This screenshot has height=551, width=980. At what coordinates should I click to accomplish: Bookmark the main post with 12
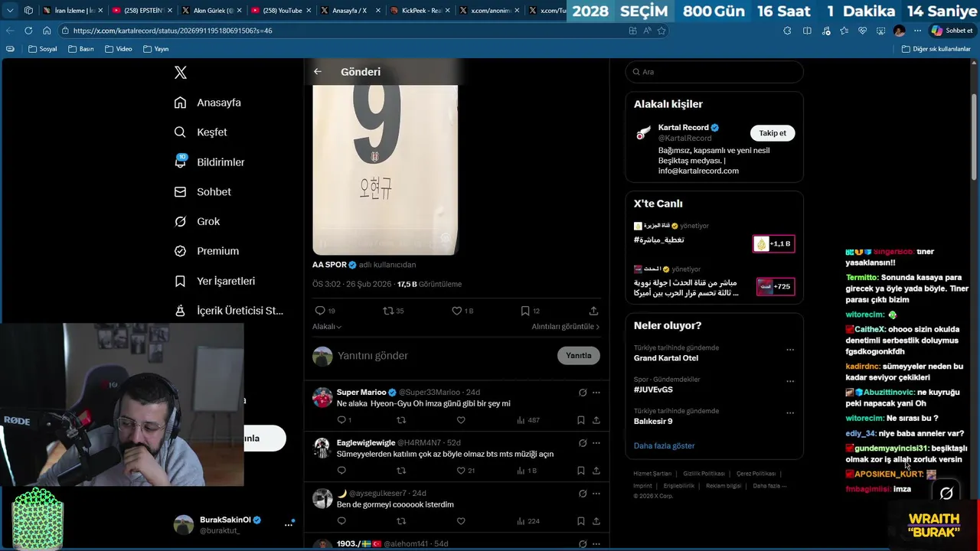(525, 311)
